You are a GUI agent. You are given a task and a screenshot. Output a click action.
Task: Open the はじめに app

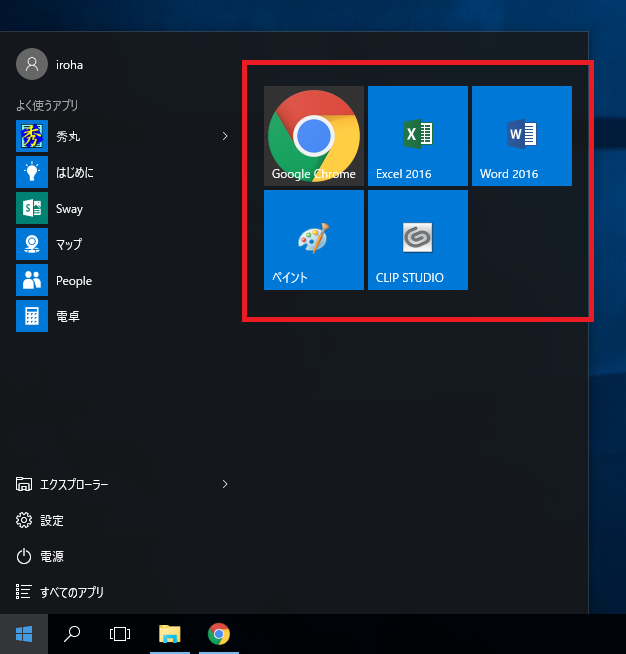point(74,172)
